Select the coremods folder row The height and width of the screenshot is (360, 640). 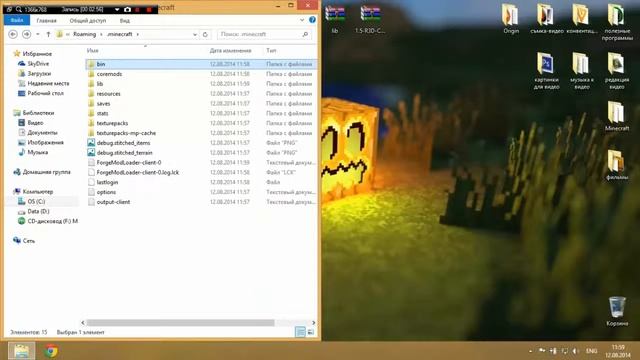(x=201, y=74)
